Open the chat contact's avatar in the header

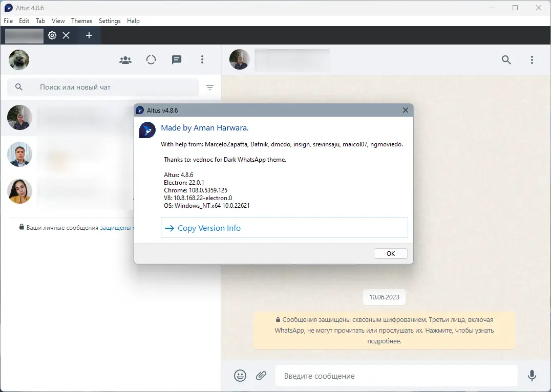[x=240, y=59]
